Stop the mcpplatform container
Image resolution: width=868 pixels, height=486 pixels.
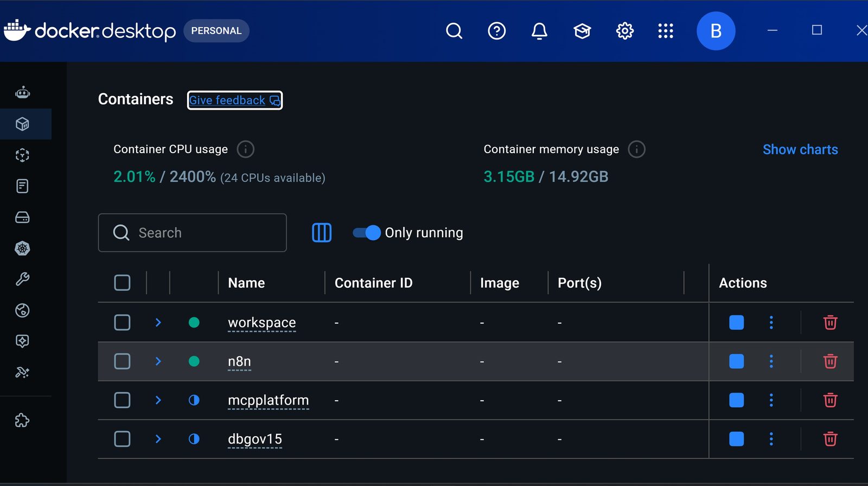[736, 400]
